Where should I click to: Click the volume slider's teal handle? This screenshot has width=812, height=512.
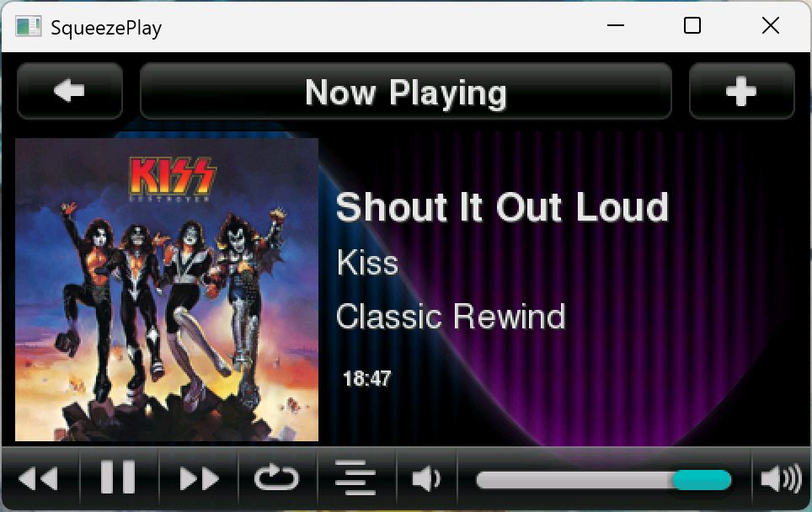pos(702,480)
